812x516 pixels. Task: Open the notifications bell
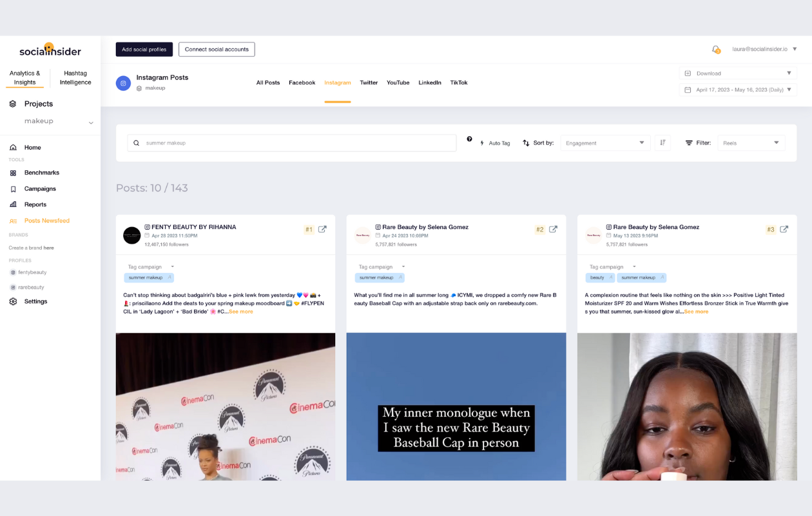(x=716, y=50)
